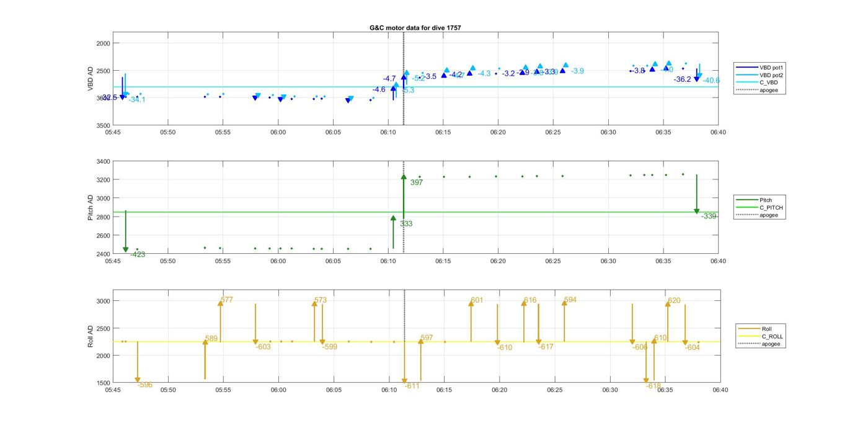Click the '2400' tick on the Pitch axis
This screenshot has height=430, width=868.
[x=103, y=254]
